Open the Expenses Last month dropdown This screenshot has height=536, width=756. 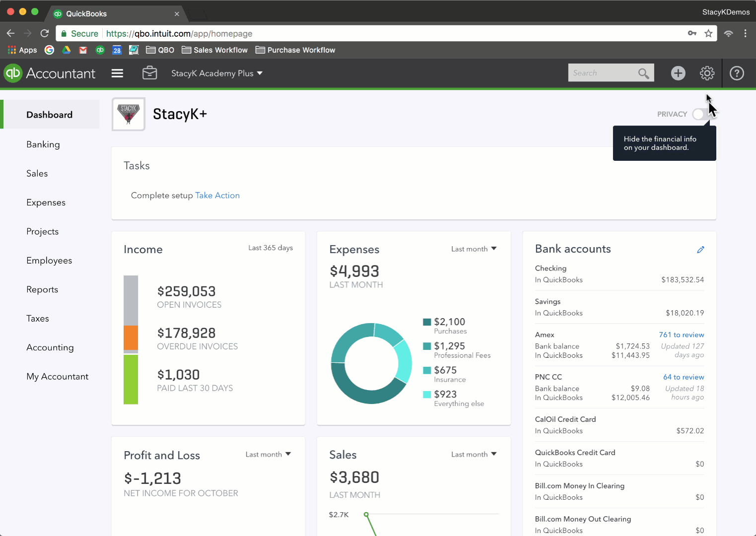pos(474,249)
